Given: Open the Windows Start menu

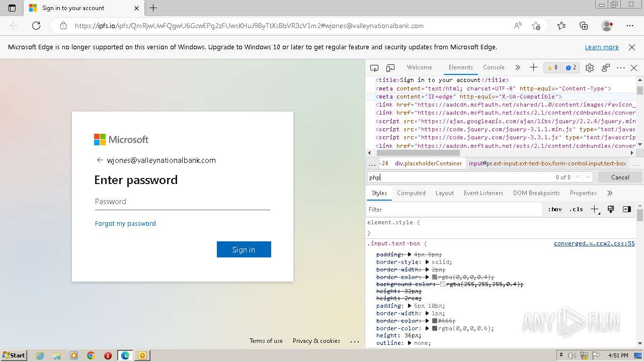Looking at the screenshot, I should (x=14, y=355).
